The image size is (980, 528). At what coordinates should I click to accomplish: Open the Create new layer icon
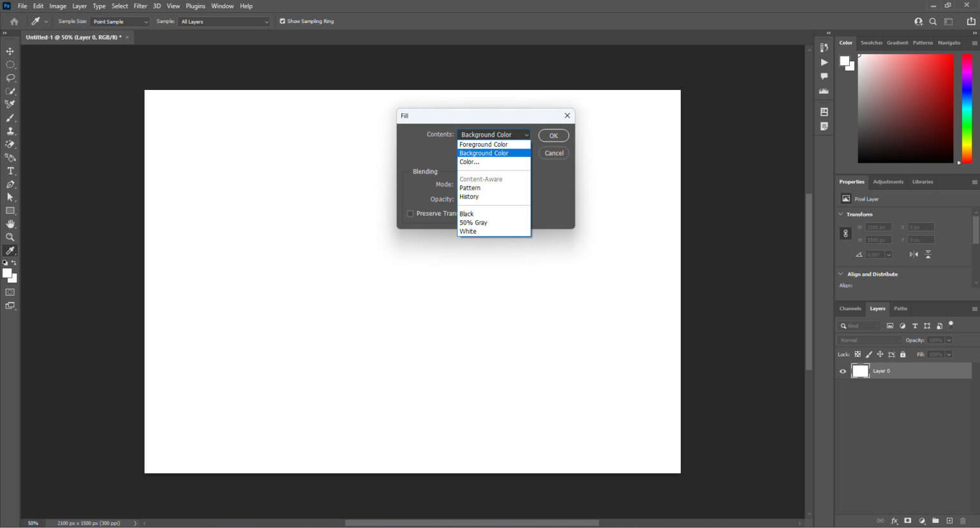(x=949, y=521)
